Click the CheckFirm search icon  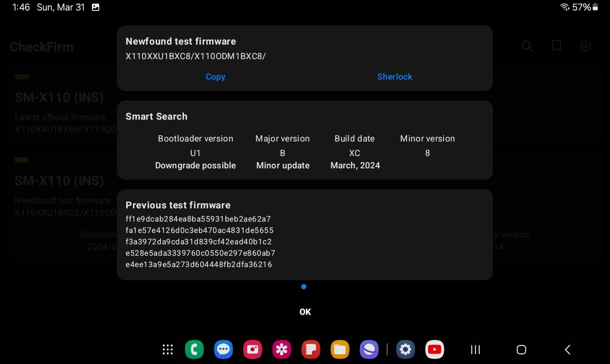coord(527,46)
